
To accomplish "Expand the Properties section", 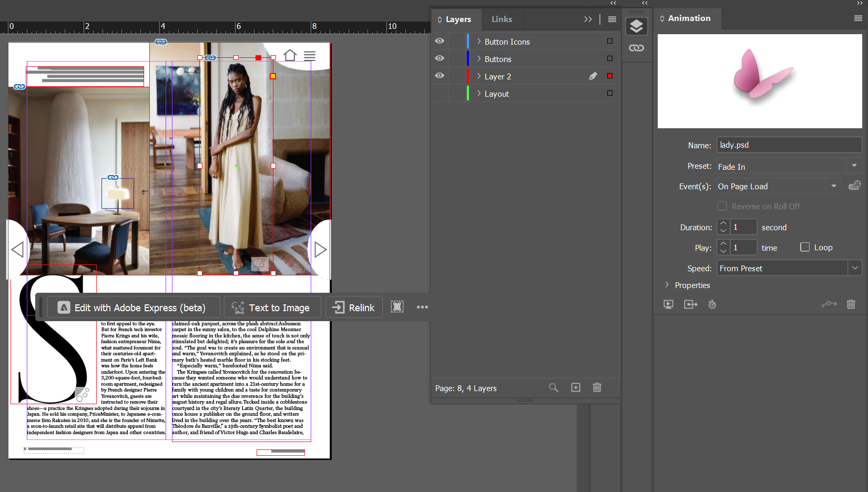I will (x=666, y=285).
